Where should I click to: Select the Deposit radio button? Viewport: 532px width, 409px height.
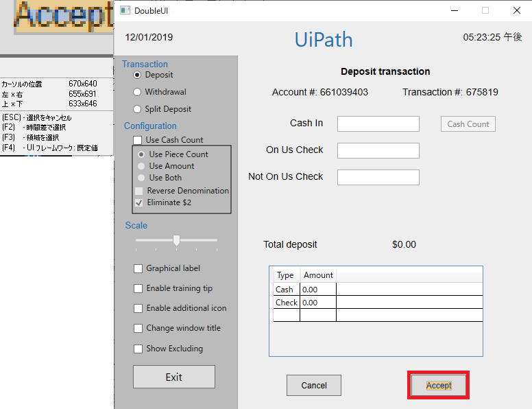click(138, 75)
